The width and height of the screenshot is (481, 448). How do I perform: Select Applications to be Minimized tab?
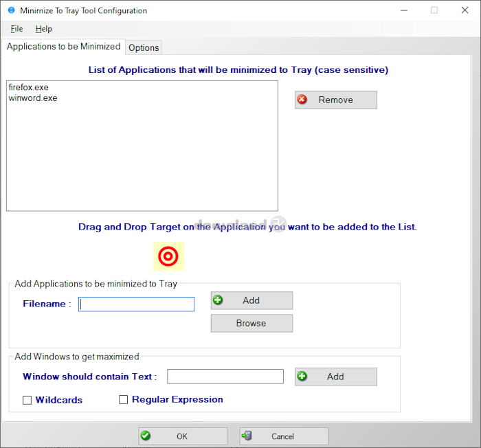tap(63, 46)
